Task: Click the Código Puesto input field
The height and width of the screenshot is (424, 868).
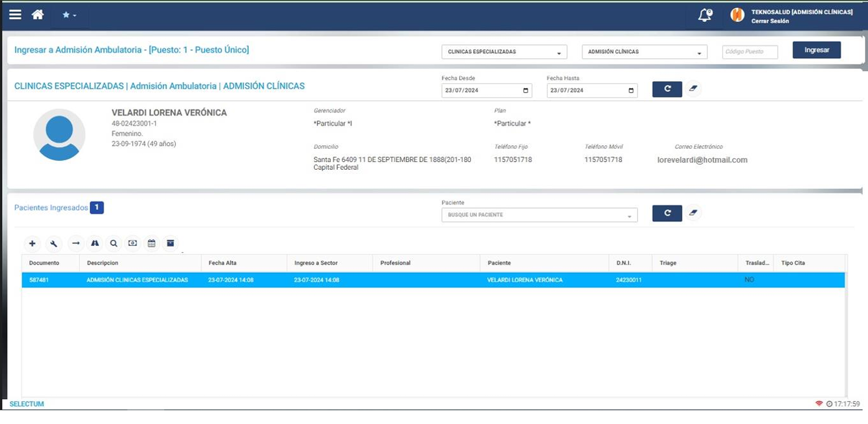Action: tap(749, 52)
